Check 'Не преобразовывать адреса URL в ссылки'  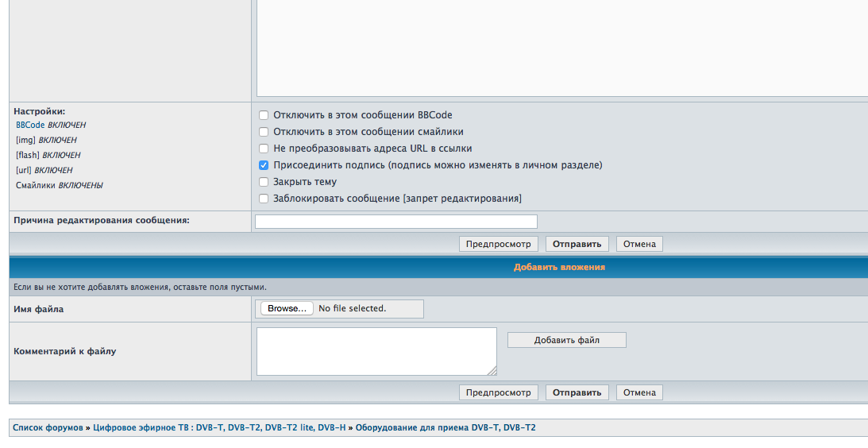coord(264,149)
